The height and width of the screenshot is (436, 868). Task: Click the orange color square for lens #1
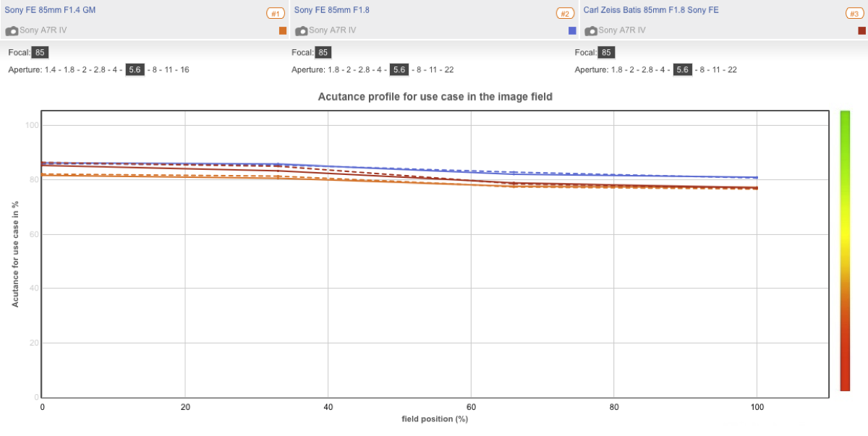283,30
